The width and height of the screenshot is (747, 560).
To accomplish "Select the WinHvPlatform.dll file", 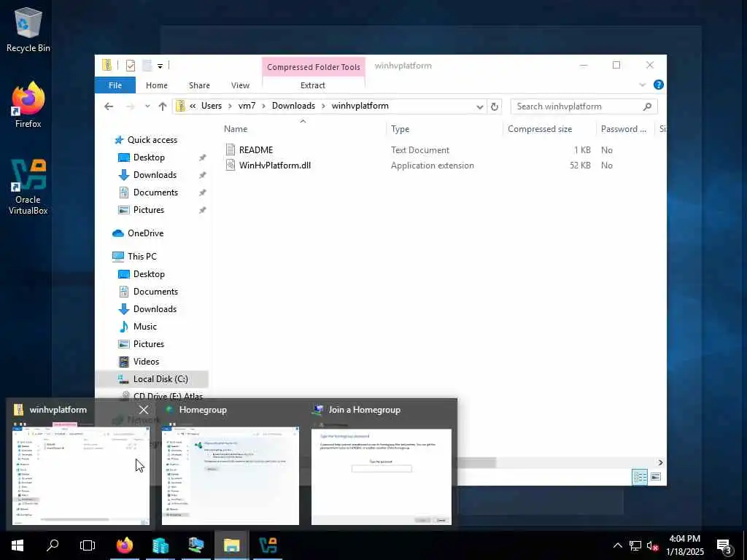I will [x=275, y=166].
